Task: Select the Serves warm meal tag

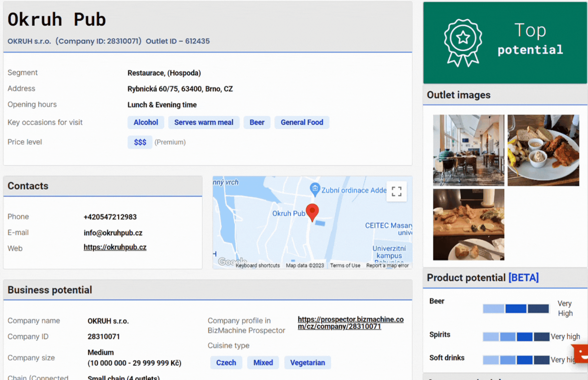Action: coord(204,122)
